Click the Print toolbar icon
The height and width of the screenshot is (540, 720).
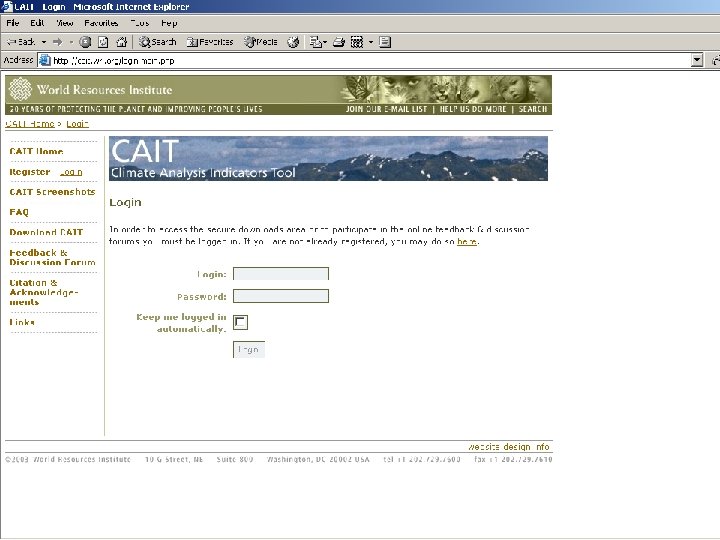click(338, 42)
